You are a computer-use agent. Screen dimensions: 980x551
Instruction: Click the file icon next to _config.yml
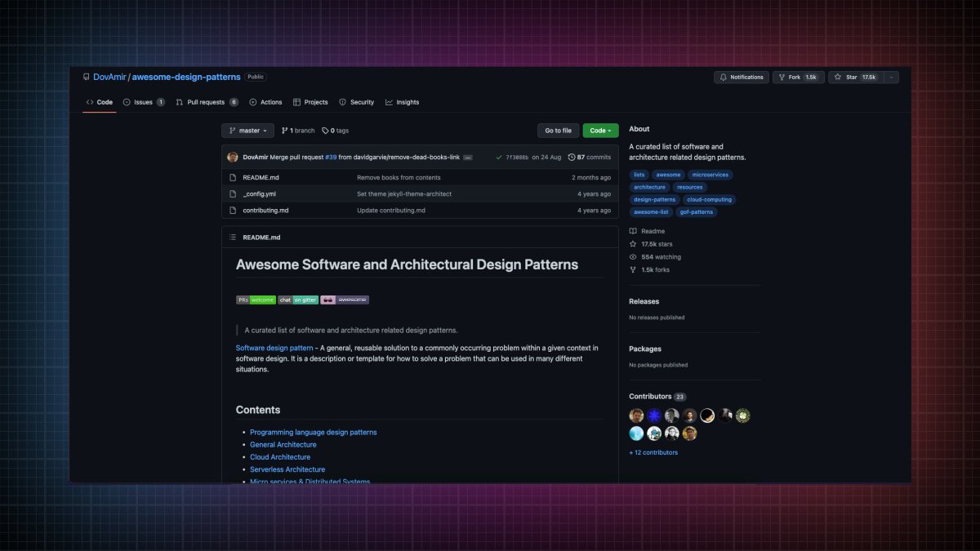coord(234,193)
